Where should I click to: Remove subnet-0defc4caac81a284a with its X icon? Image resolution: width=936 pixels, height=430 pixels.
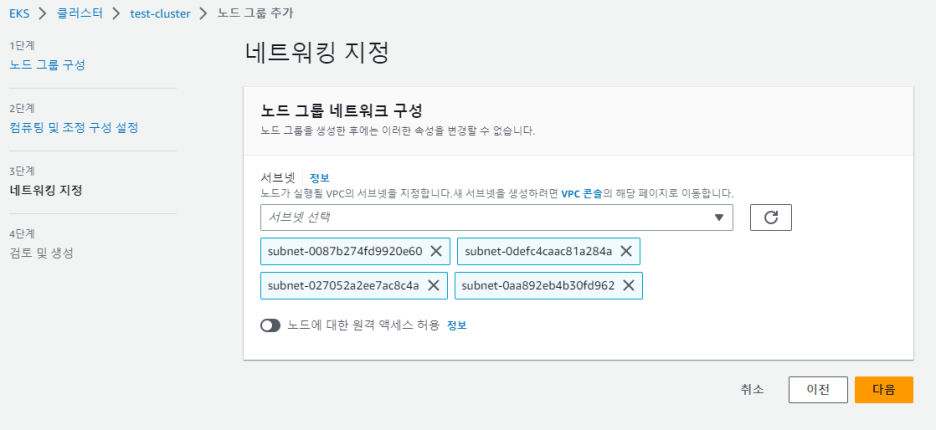[626, 252]
